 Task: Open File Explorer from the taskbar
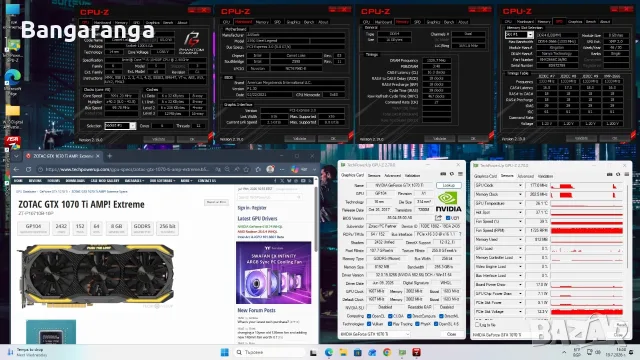[343, 352]
